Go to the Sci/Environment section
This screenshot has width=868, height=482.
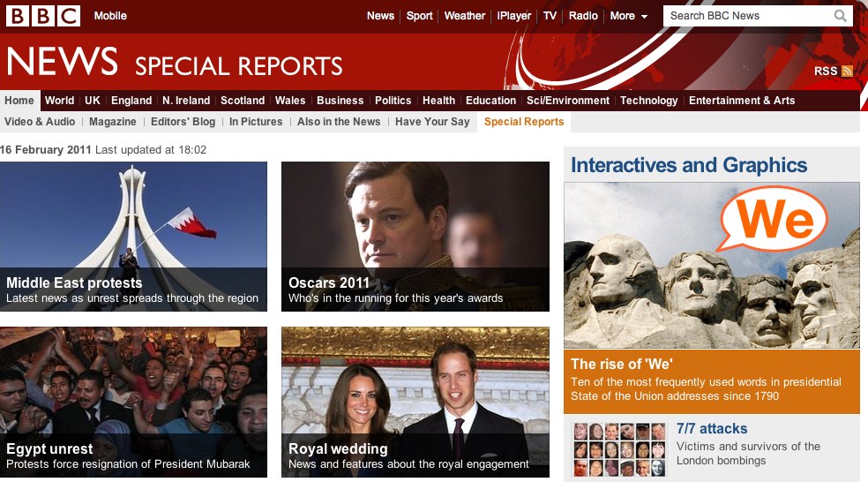coord(568,101)
